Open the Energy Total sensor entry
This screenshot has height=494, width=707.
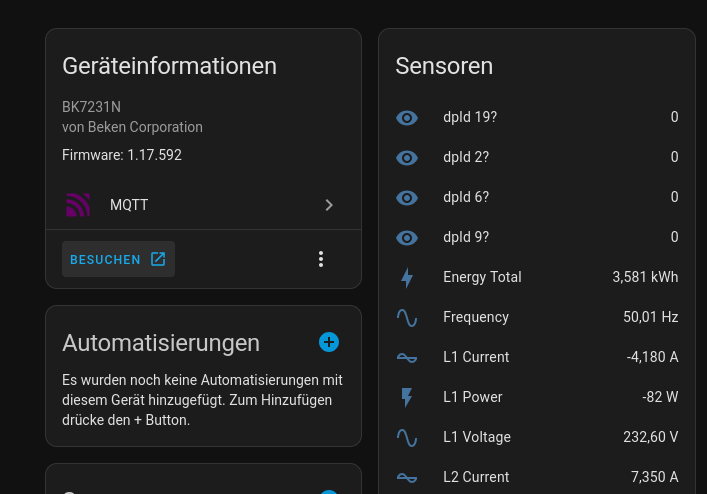point(537,277)
